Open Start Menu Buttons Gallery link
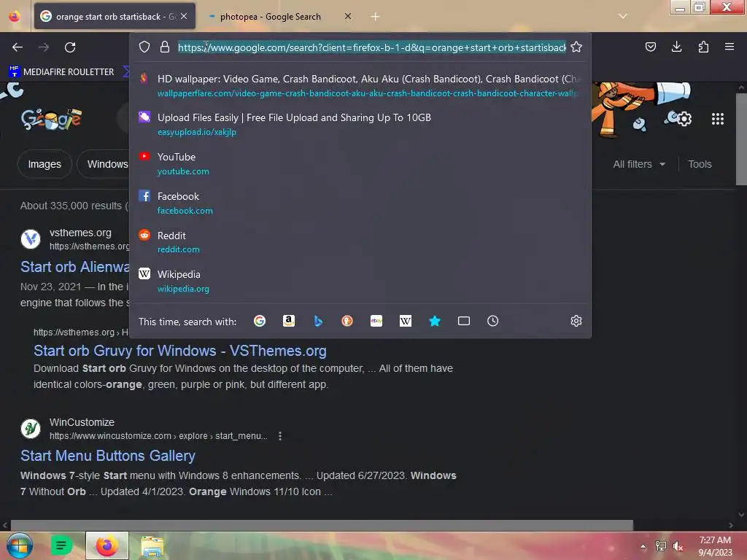 108,456
